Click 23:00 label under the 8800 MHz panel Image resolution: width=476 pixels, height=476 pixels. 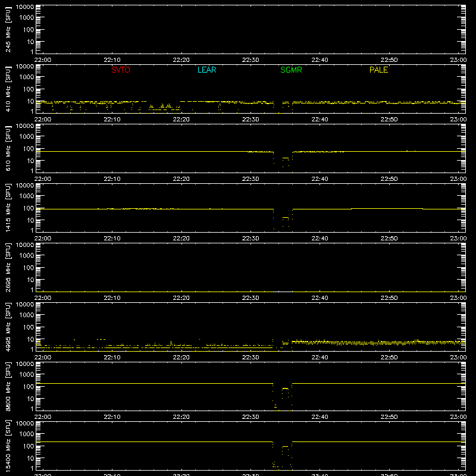[458, 417]
